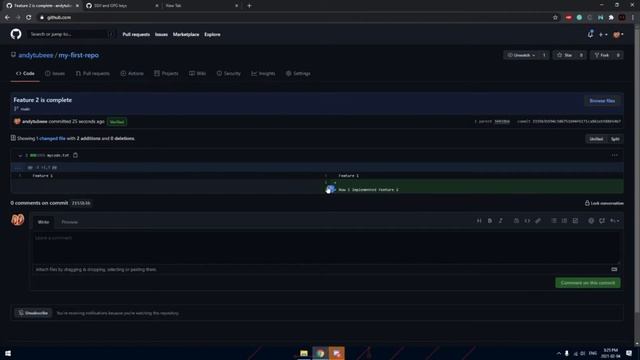Add a task list in comment
The image size is (640, 360).
(x=575, y=221)
